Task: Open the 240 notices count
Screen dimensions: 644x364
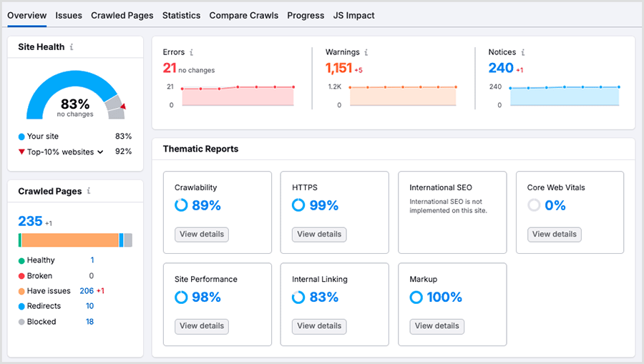Action: click(x=501, y=68)
